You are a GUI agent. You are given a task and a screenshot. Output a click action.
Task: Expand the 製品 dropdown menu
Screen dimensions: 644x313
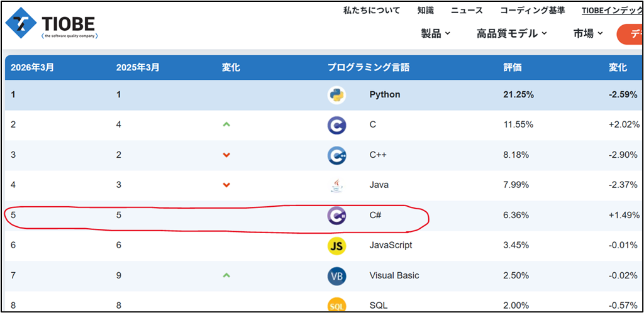click(x=435, y=34)
